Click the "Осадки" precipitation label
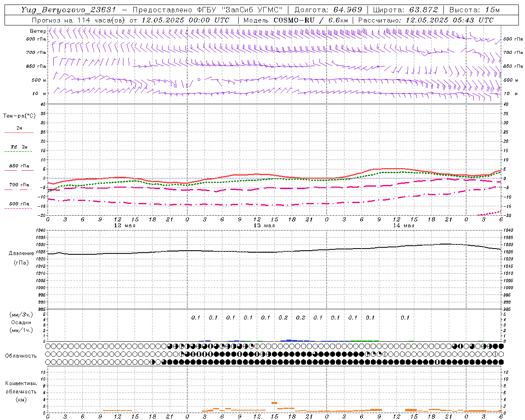 [21, 322]
